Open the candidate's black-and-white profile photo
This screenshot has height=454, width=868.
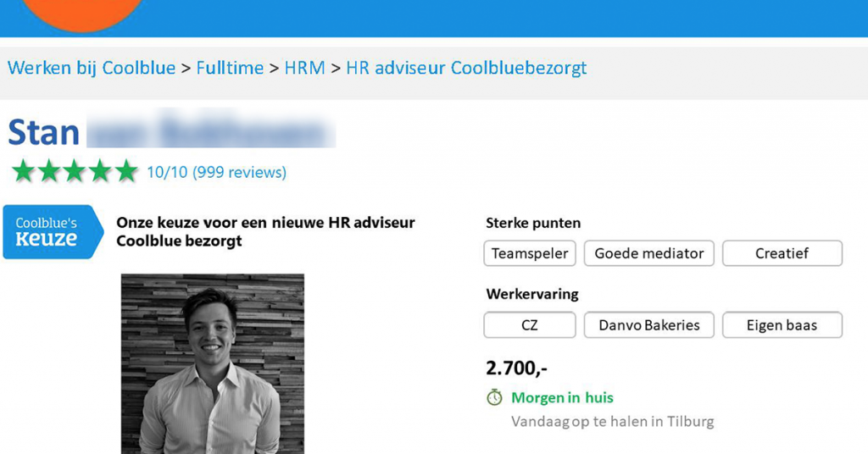(212, 363)
